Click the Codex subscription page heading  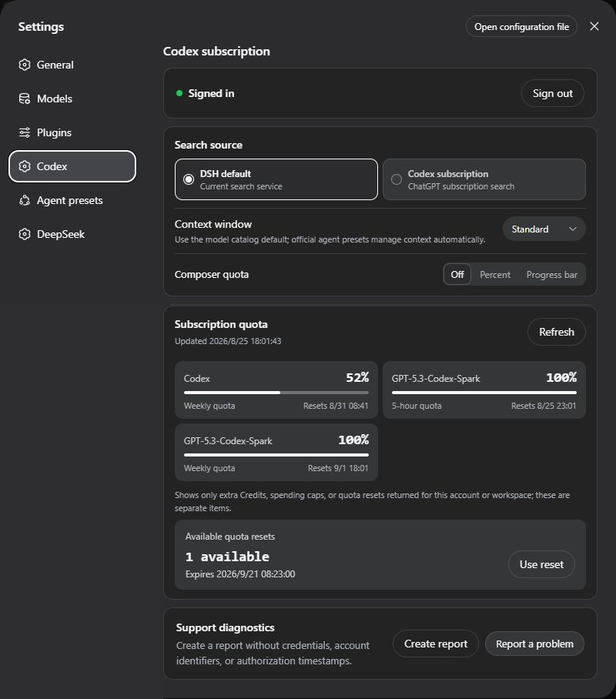[x=216, y=52]
